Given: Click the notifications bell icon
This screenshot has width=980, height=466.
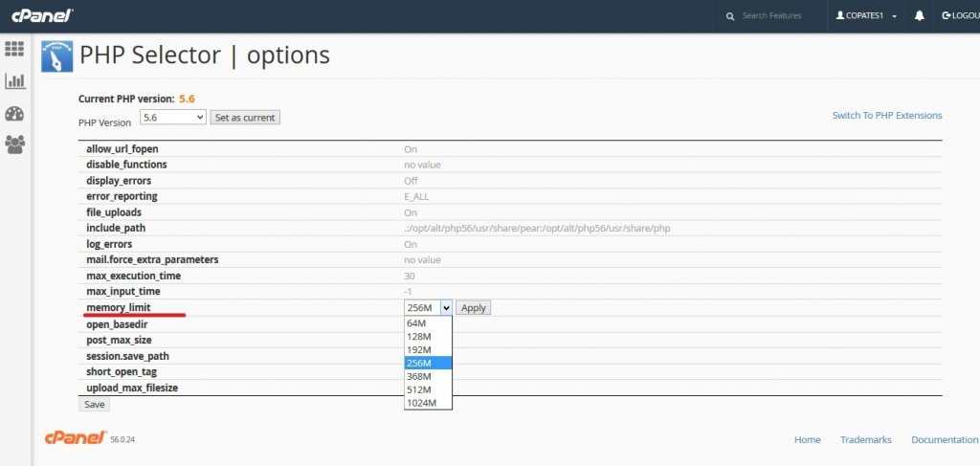Looking at the screenshot, I should pyautogui.click(x=920, y=15).
